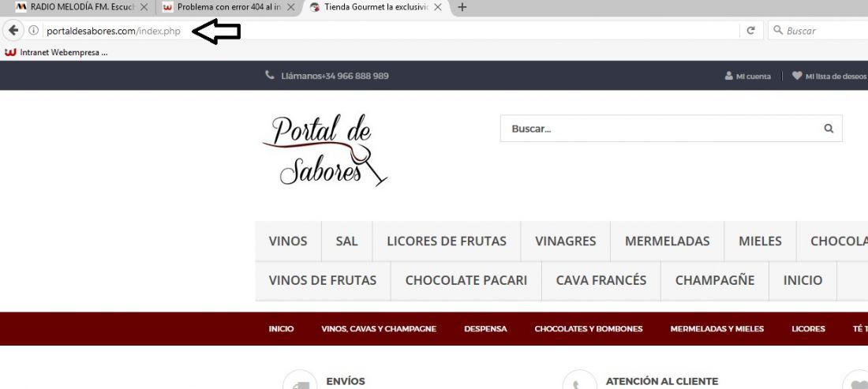The width and height of the screenshot is (868, 389).
Task: Click the browser back arrow button
Action: [13, 31]
